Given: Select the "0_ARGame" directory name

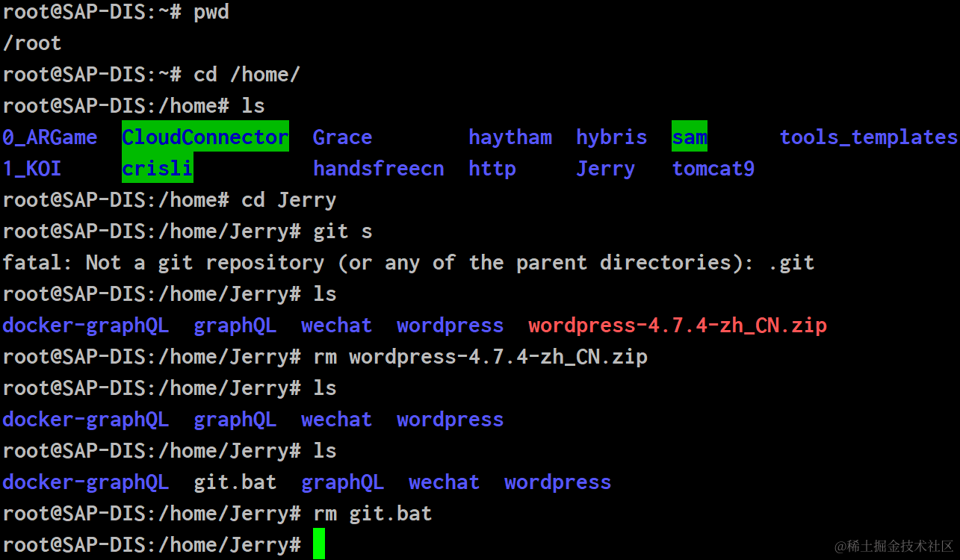Looking at the screenshot, I should [50, 137].
